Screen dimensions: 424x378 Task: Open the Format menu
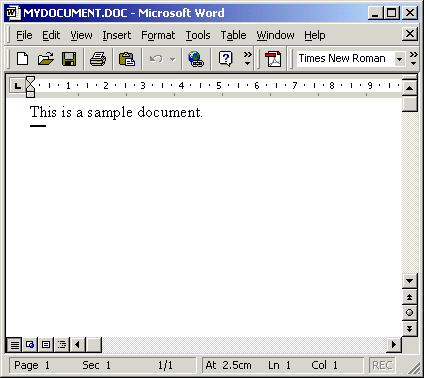pos(158,35)
